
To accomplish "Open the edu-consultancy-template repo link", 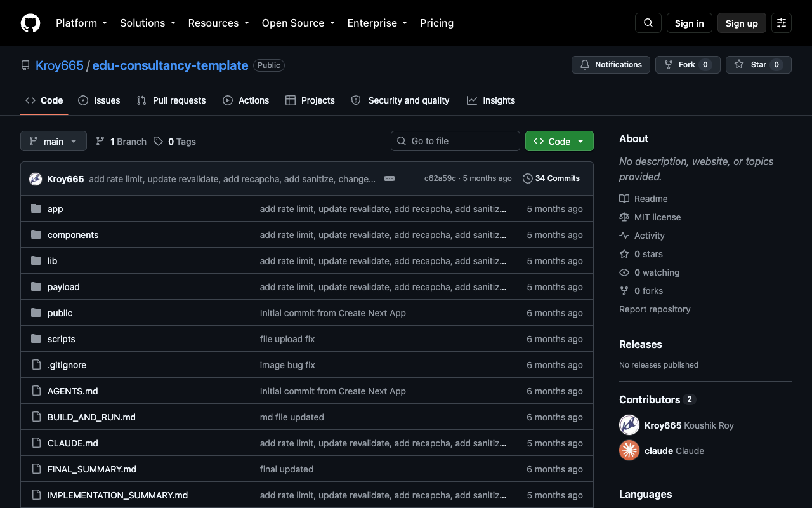I will [x=170, y=65].
